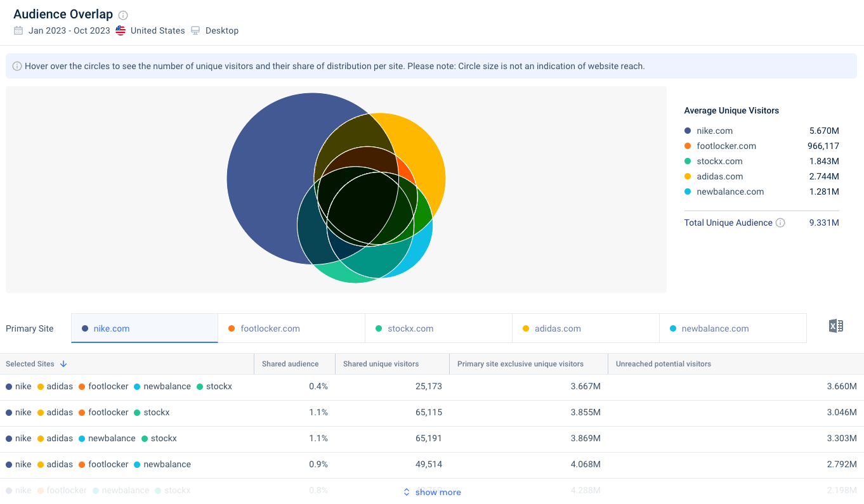Select the nike.com primary site tab
The image size is (864, 504).
click(x=145, y=328)
